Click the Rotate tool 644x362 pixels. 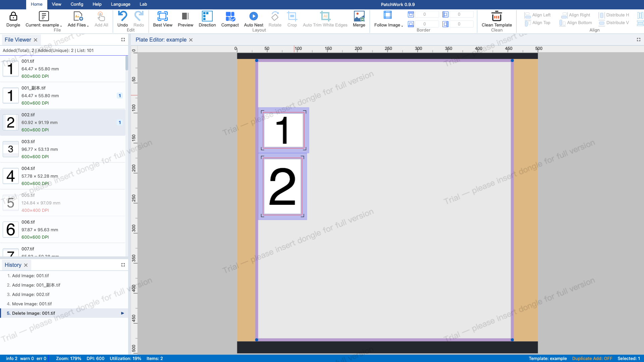tap(275, 19)
